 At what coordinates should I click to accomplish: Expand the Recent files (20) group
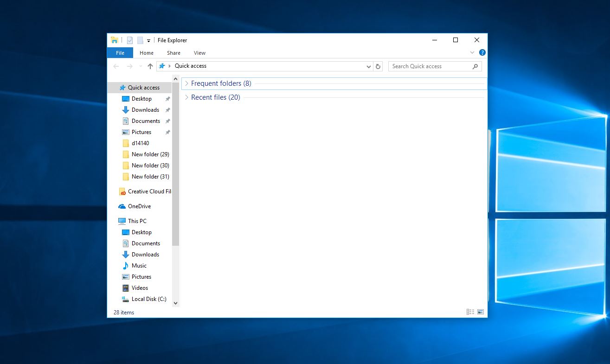coord(186,97)
